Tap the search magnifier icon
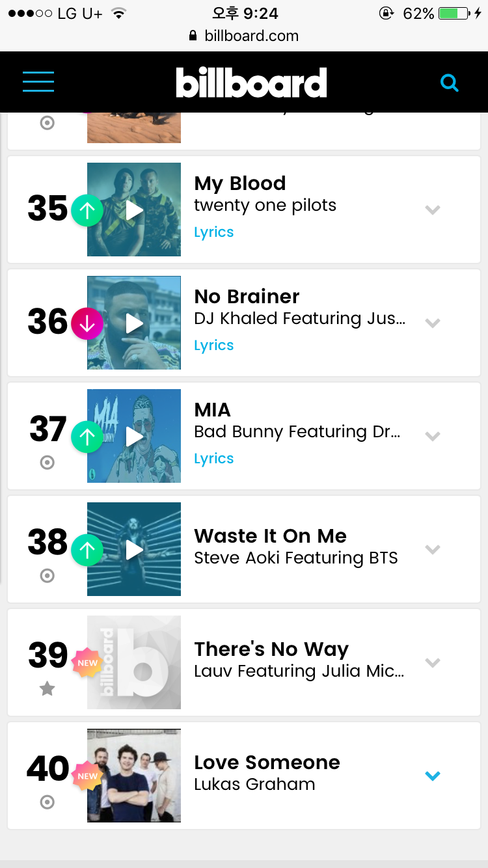This screenshot has width=488, height=868. click(449, 83)
